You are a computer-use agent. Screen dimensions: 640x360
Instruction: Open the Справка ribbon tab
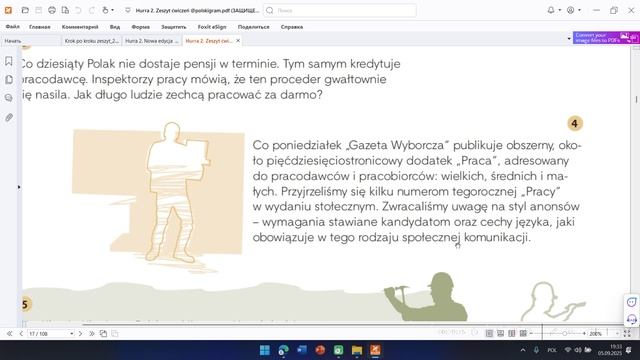point(292,27)
